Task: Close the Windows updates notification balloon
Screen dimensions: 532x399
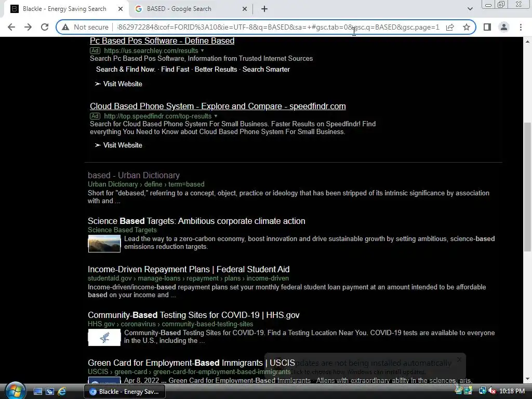Action: pos(459,360)
